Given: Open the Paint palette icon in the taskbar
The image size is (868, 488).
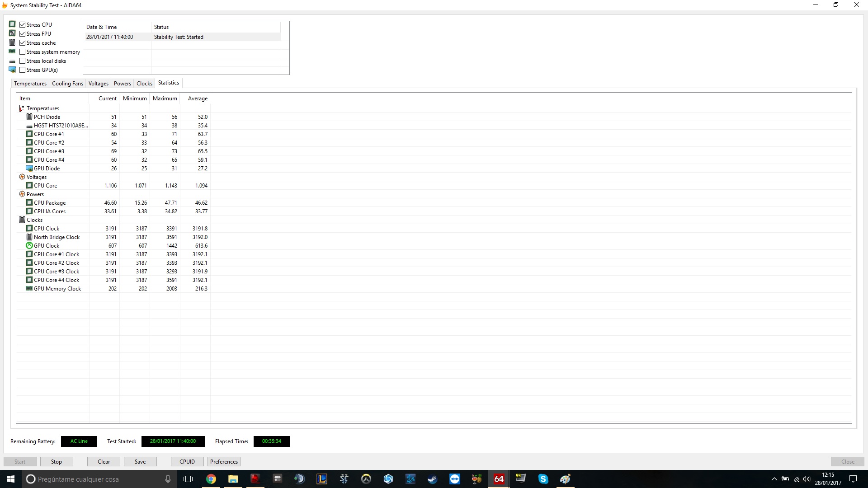Looking at the screenshot, I should (566, 479).
